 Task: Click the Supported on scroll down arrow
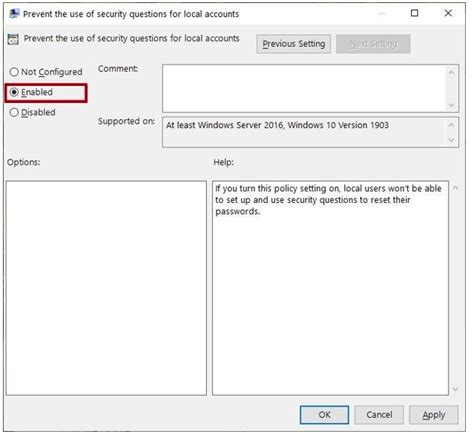tap(451, 140)
